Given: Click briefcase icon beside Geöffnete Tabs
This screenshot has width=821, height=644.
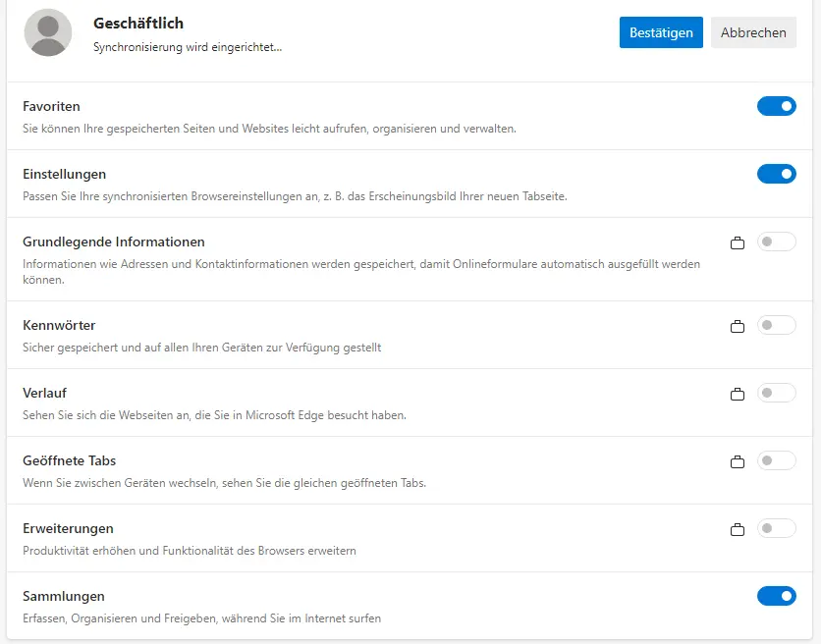Looking at the screenshot, I should pyautogui.click(x=738, y=461).
